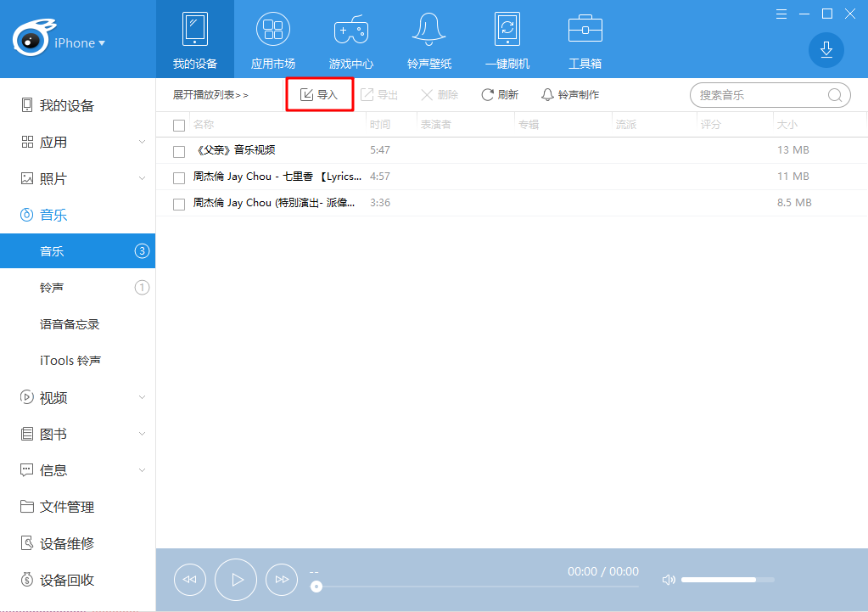Click the next track button

tap(282, 580)
